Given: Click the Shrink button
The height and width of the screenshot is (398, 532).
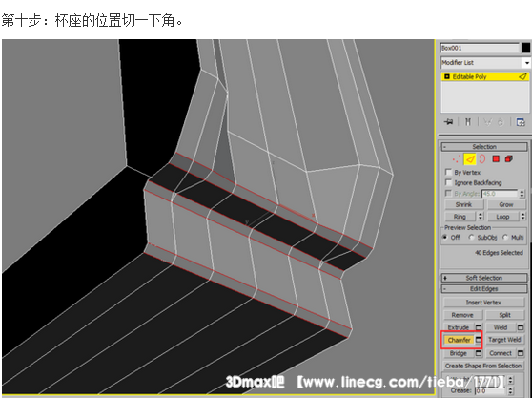Looking at the screenshot, I should (463, 204).
